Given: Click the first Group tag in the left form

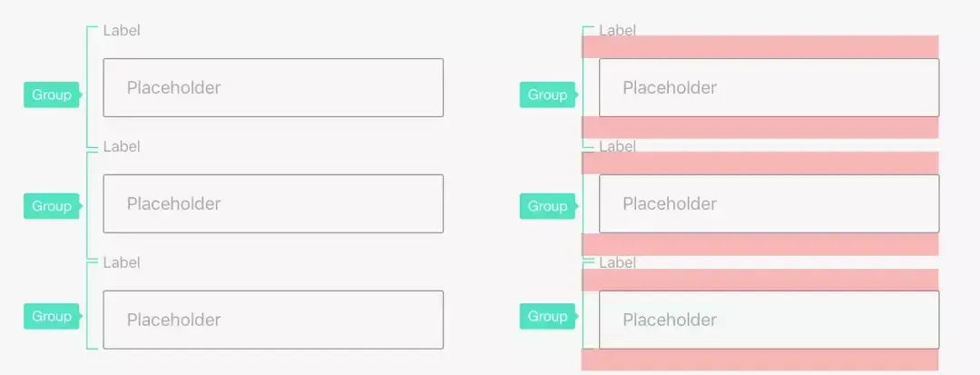Looking at the screenshot, I should click(52, 94).
